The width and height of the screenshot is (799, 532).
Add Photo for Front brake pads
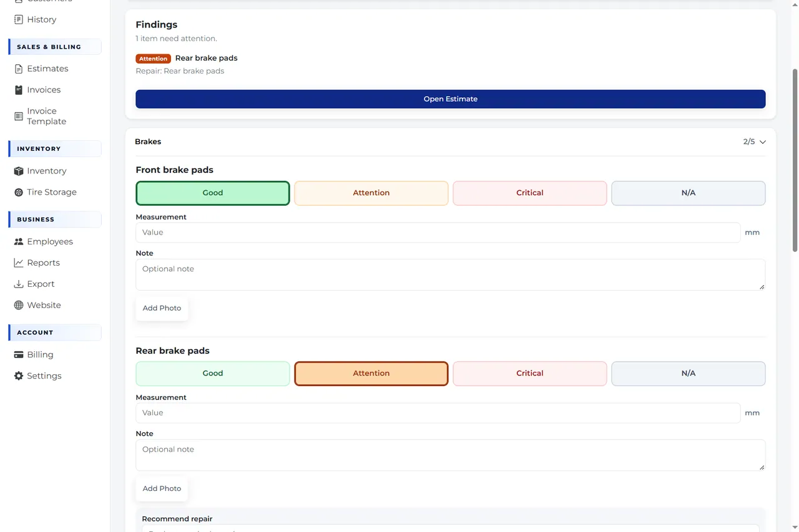coord(162,308)
